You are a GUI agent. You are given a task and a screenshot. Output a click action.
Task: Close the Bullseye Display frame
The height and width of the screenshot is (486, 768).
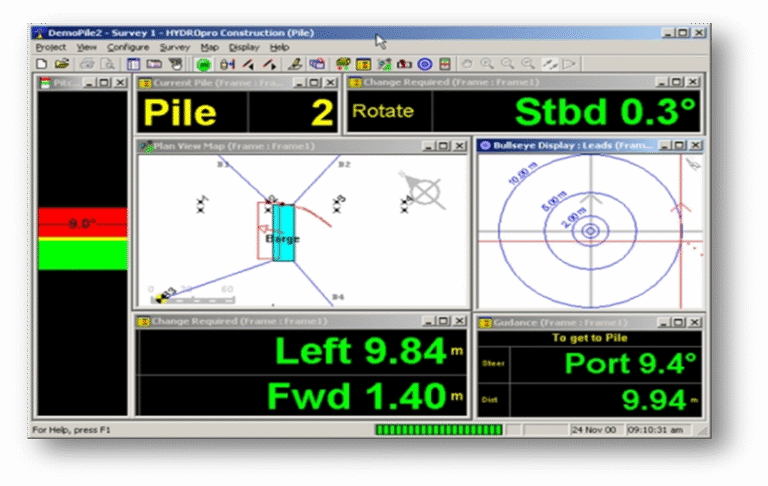coord(697,145)
